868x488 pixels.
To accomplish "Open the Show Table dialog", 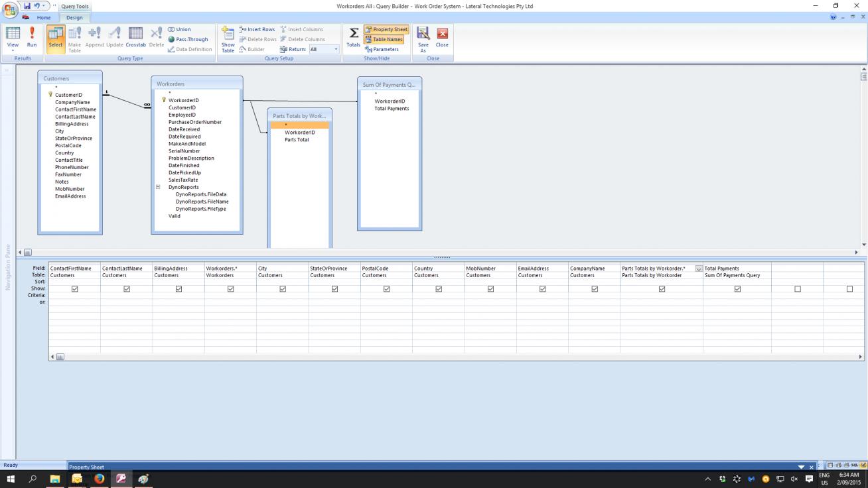I will pyautogui.click(x=228, y=39).
